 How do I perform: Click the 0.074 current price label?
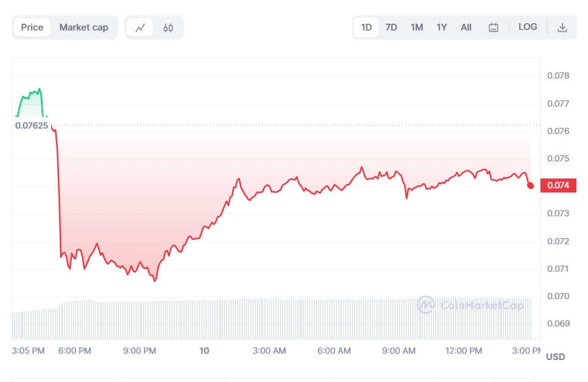(558, 185)
